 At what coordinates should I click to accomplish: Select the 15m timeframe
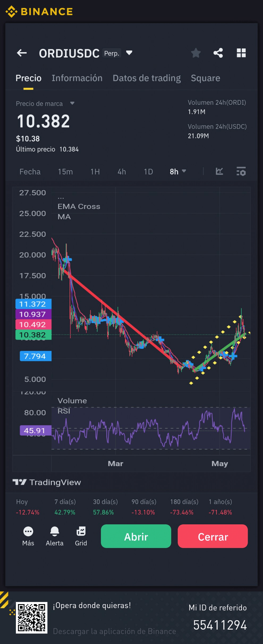tap(65, 172)
